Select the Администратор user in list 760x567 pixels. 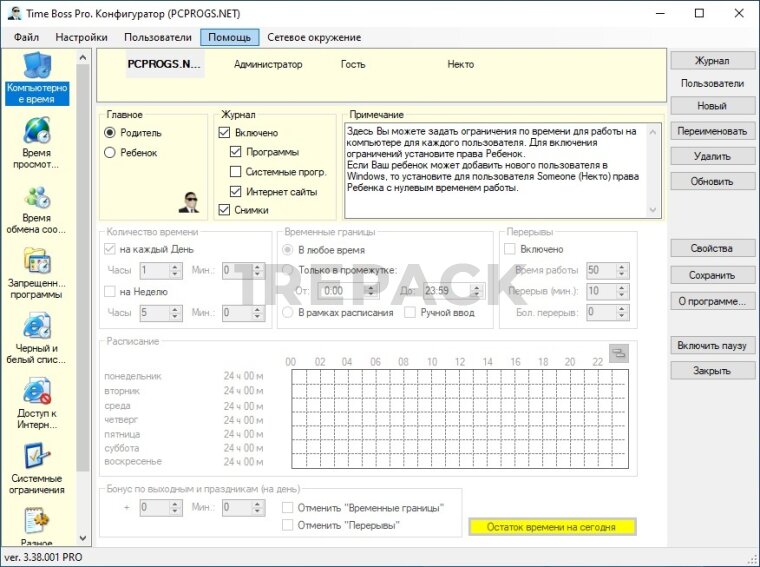point(267,64)
